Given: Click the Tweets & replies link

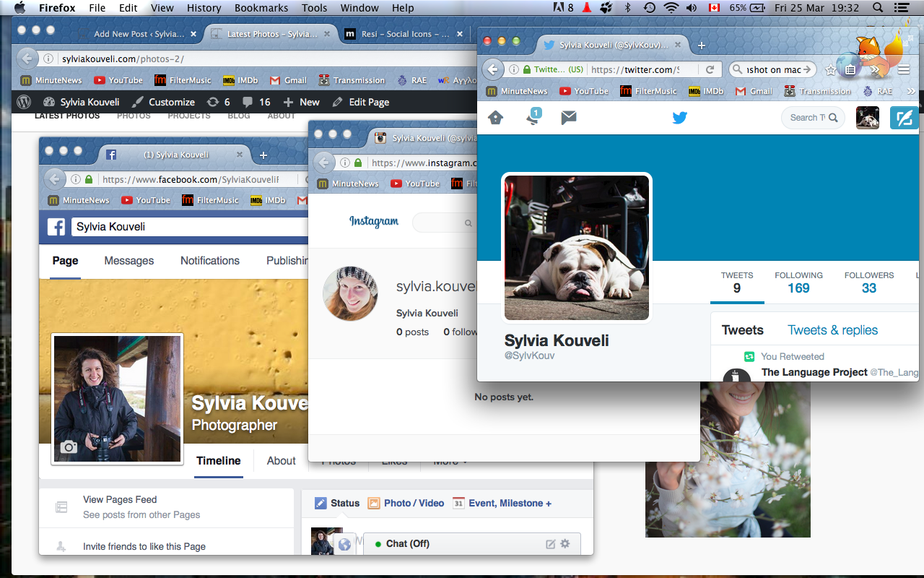Looking at the screenshot, I should point(832,330).
